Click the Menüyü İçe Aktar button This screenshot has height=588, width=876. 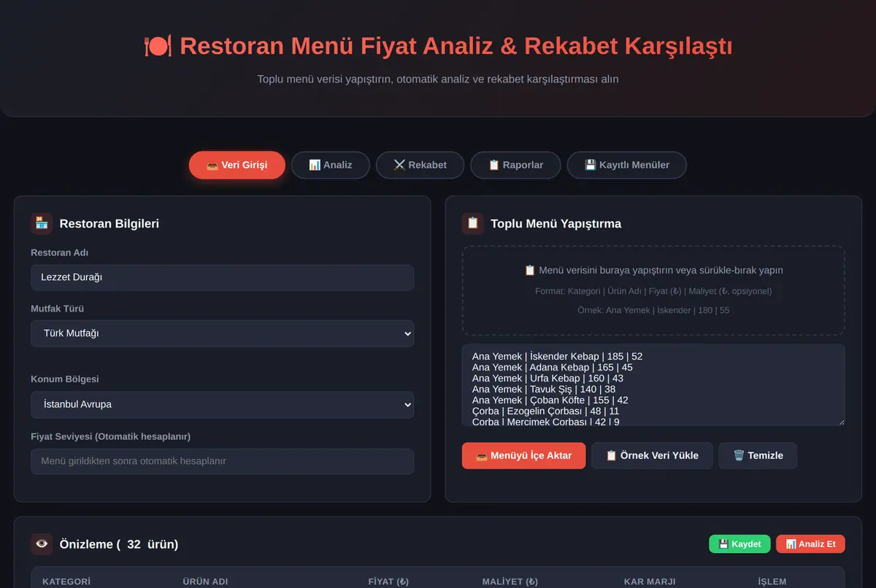click(x=523, y=455)
